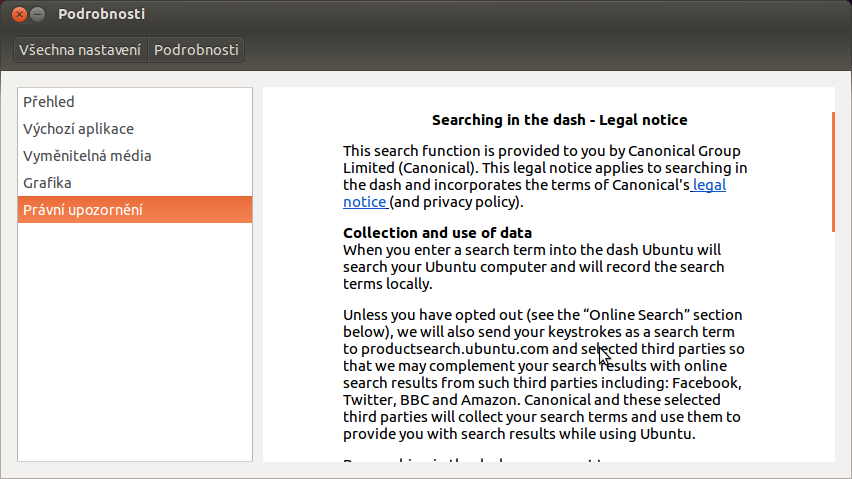Click the paragraph beginning 'This search function'
The height and width of the screenshot is (479, 852).
point(545,177)
